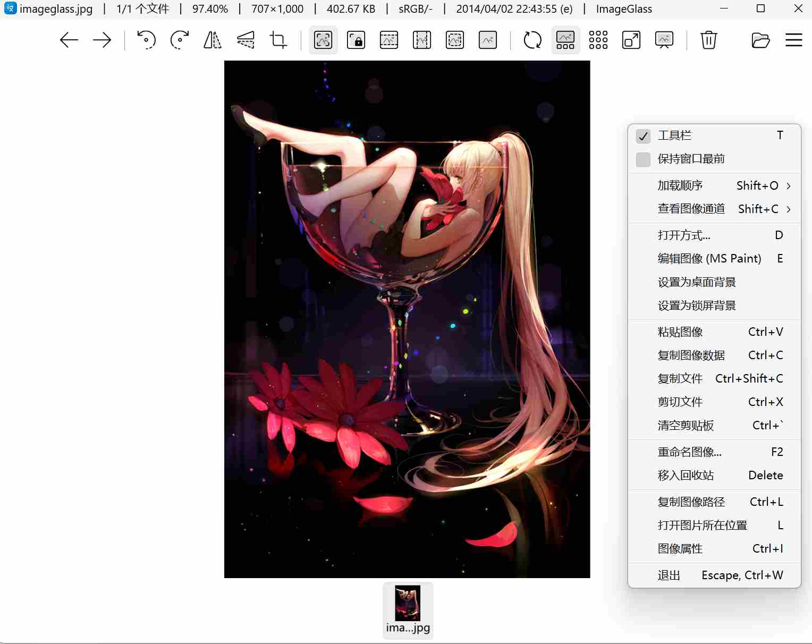
Task: Enable lock zoom ratio icon
Action: 356,40
